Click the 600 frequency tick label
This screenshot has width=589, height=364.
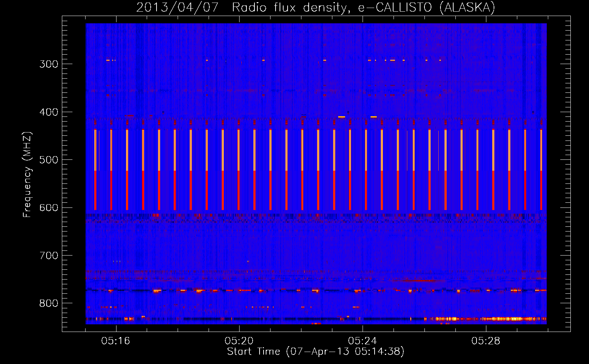tap(49, 208)
